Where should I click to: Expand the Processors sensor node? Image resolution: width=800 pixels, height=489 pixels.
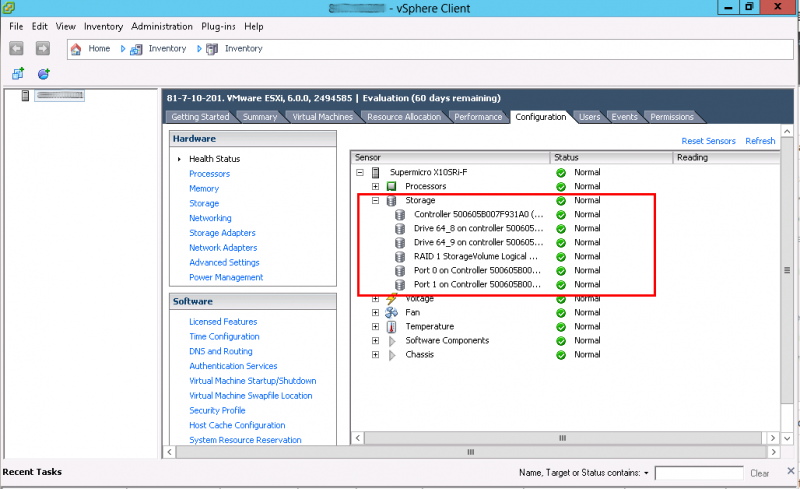[x=376, y=186]
